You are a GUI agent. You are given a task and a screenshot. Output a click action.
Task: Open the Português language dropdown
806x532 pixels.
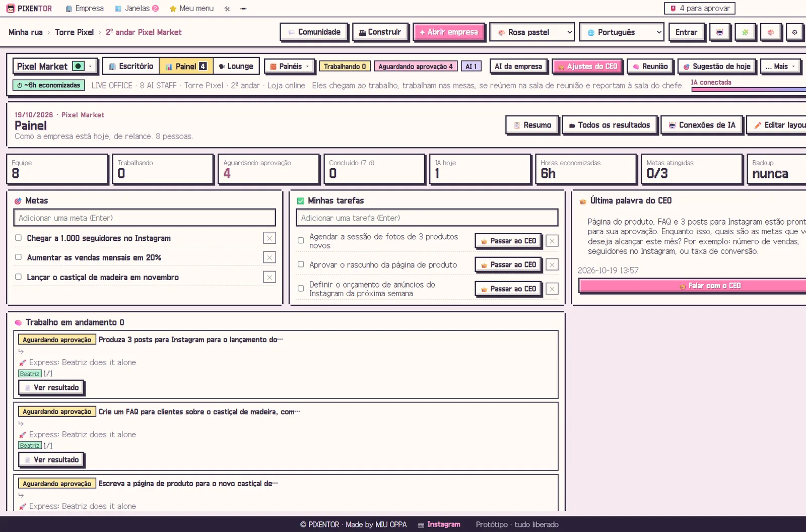point(622,32)
